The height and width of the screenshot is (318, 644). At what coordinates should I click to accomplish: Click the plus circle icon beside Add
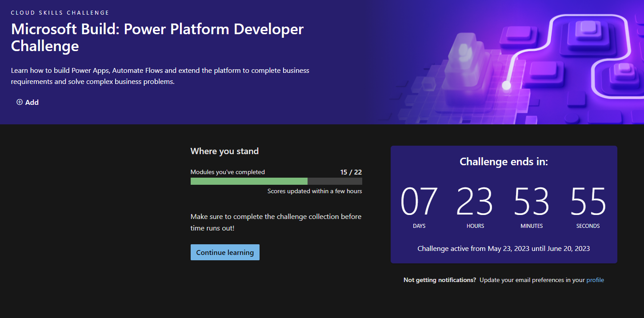(x=20, y=102)
